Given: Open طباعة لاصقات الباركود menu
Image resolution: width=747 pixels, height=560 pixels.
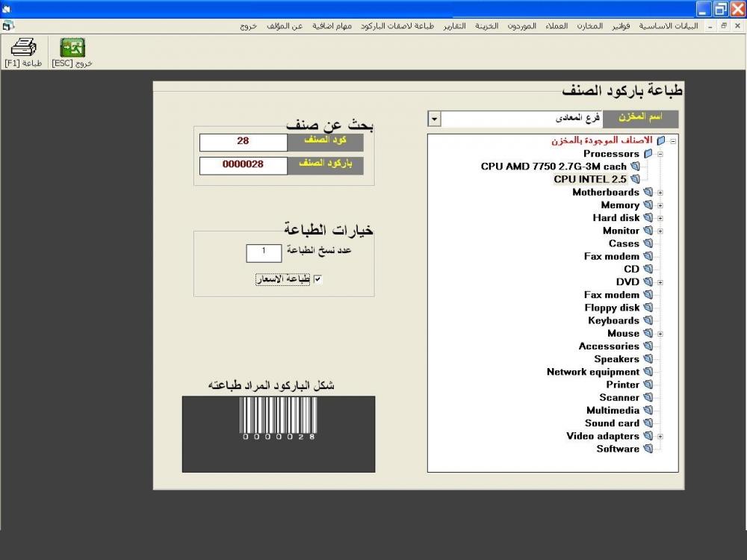Looking at the screenshot, I should click(x=397, y=25).
